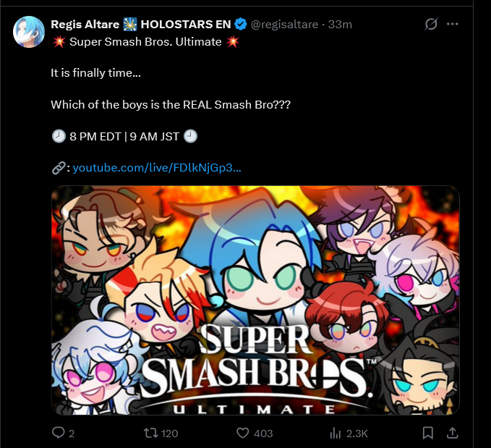491x448 pixels.
Task: Select the tweet text 'It is finally time...'
Action: click(96, 73)
